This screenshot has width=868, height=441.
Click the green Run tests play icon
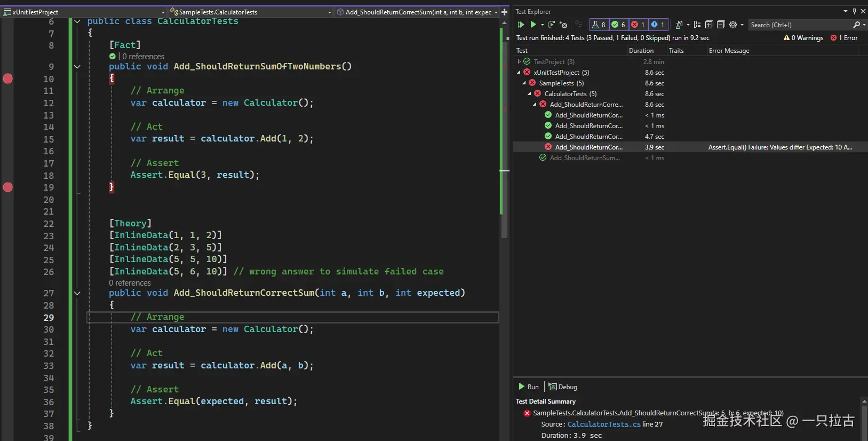tap(533, 25)
